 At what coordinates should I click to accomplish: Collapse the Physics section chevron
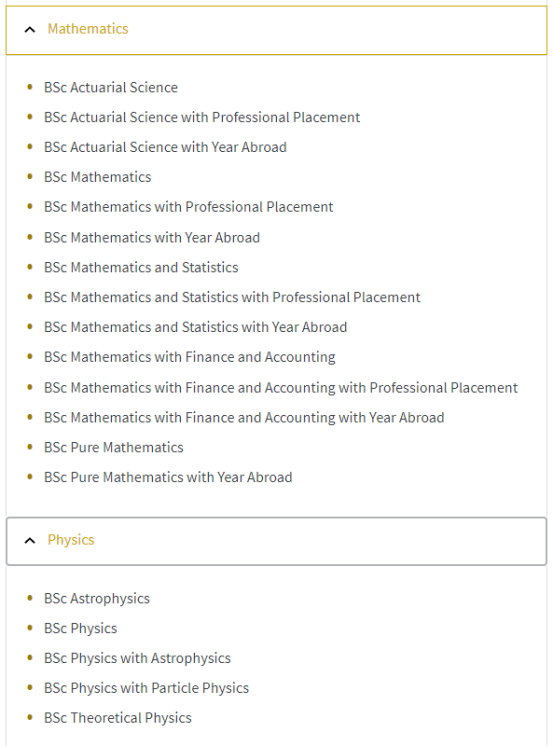[30, 540]
